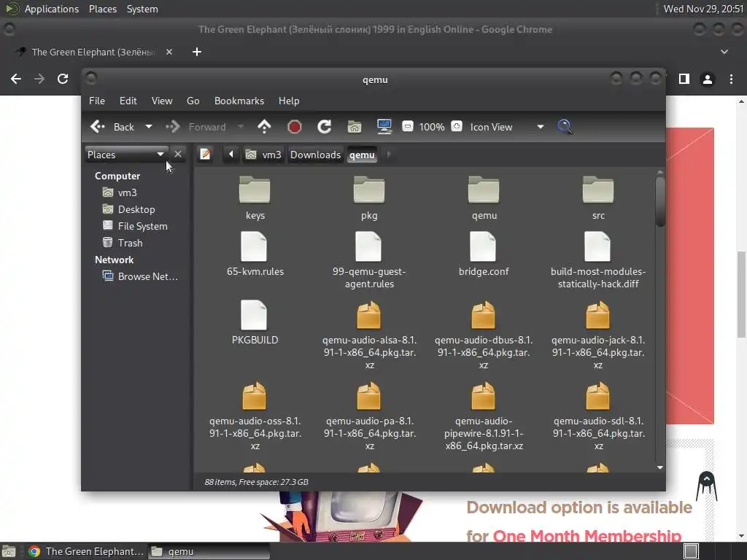Show desktop using bottom-left panel icon

click(x=9, y=551)
